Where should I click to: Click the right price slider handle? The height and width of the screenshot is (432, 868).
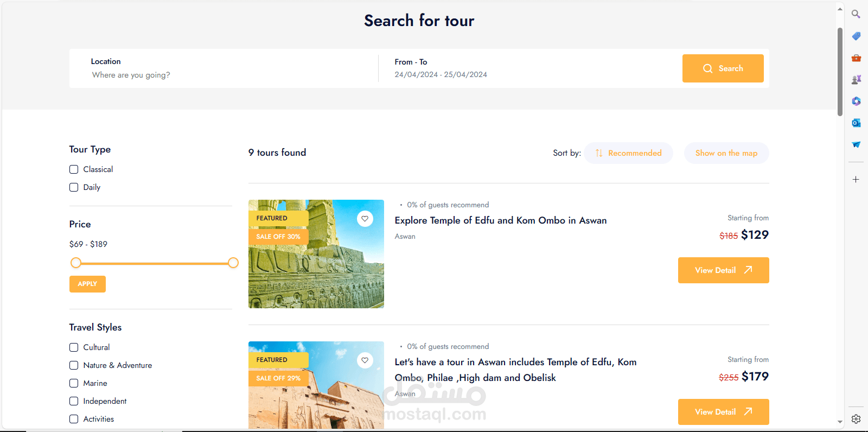pos(233,263)
